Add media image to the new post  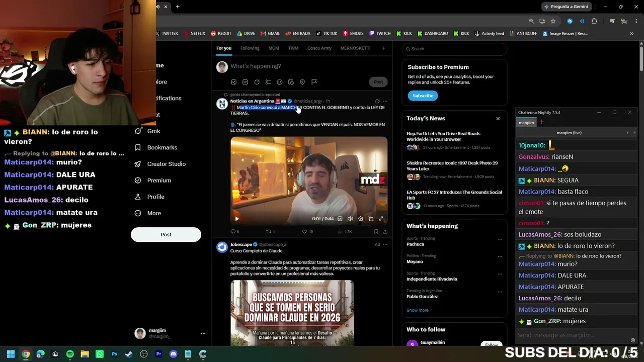click(x=233, y=82)
